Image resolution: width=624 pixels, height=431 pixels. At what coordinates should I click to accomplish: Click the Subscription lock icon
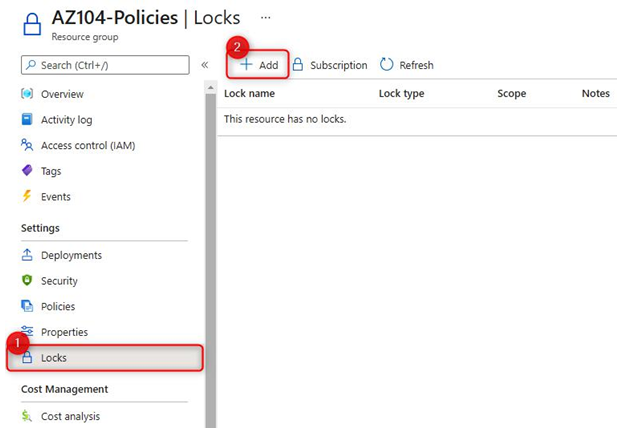click(298, 64)
